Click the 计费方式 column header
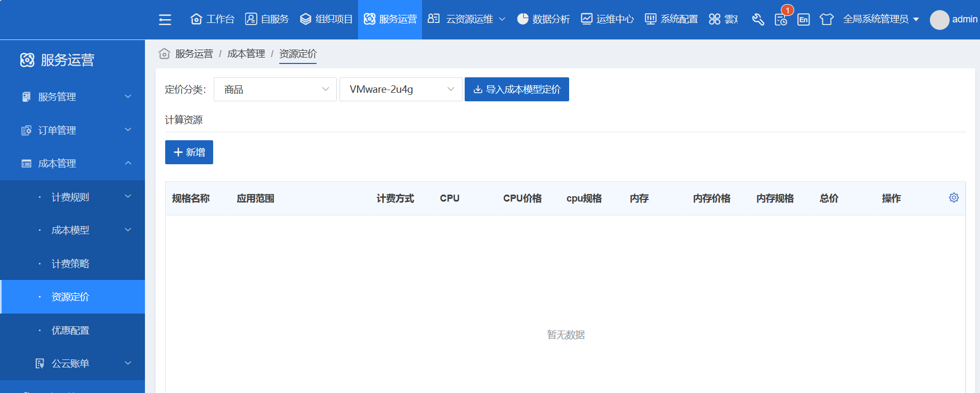The image size is (980, 393). [x=395, y=198]
